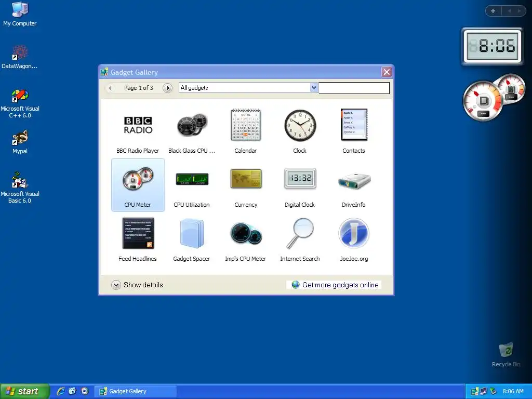Select the Feed Headlines gadget icon
This screenshot has height=399, width=532.
[x=138, y=233]
